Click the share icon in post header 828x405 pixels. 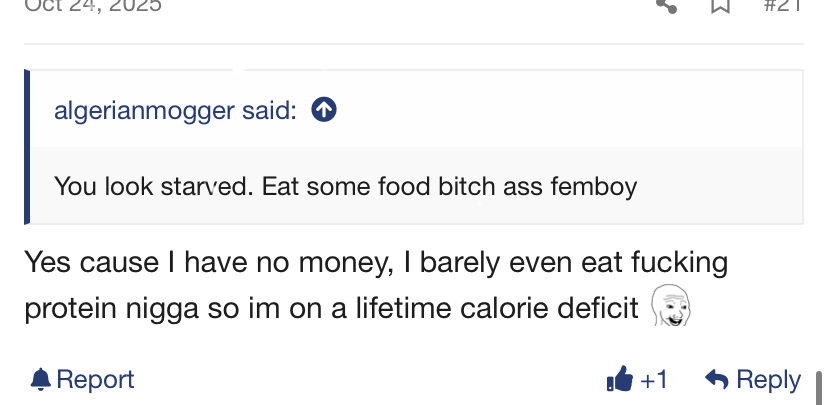[667, 5]
